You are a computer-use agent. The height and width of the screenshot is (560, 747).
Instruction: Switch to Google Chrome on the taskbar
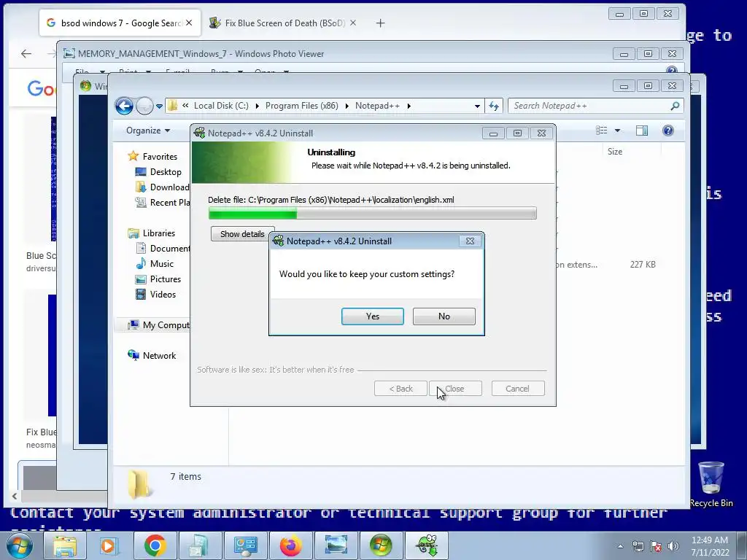coord(155,545)
